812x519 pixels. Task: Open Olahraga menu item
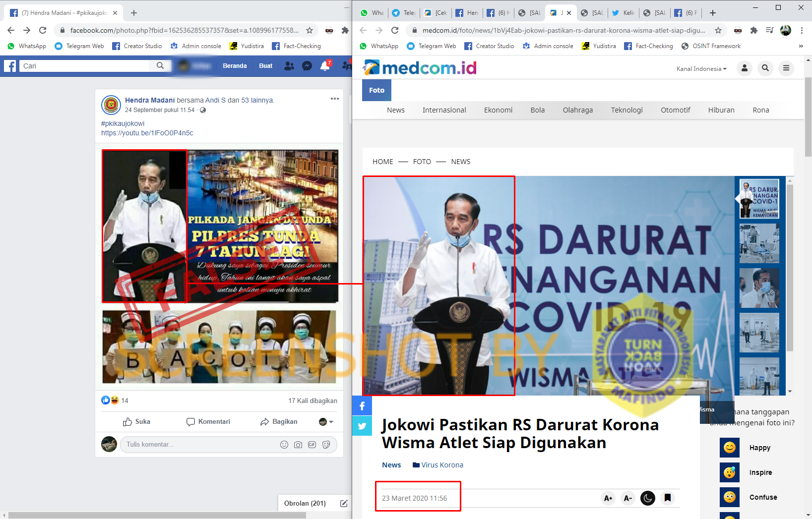pyautogui.click(x=578, y=110)
